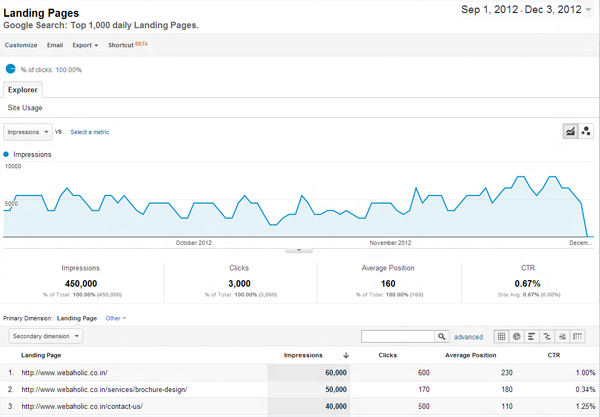Sort by the CTR column header
The width and height of the screenshot is (600, 417).
tap(554, 355)
